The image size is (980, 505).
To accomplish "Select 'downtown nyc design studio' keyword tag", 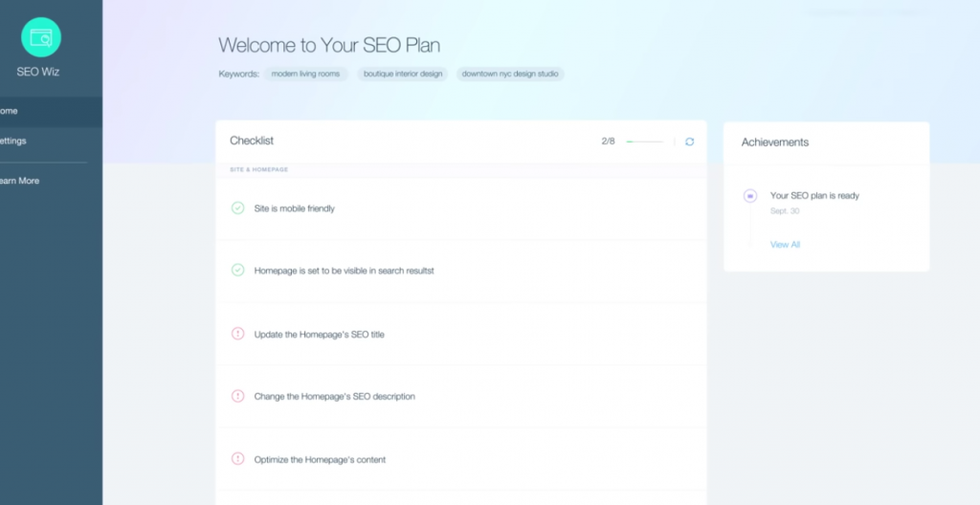I will 510,74.
